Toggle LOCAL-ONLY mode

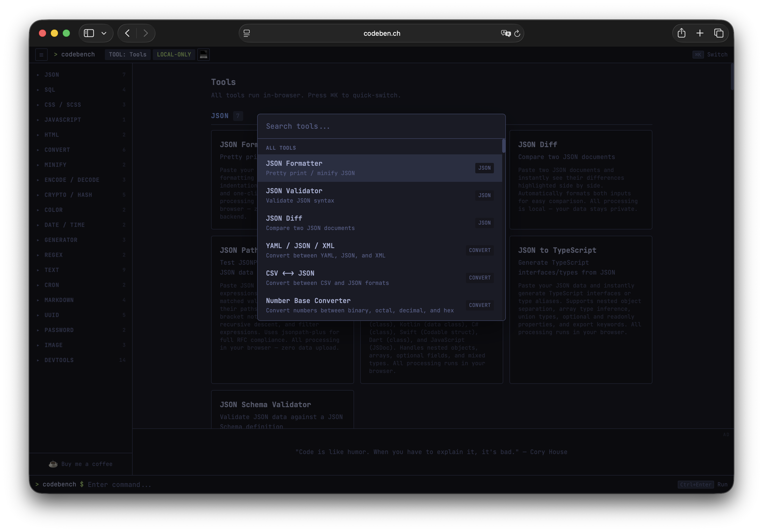click(174, 54)
